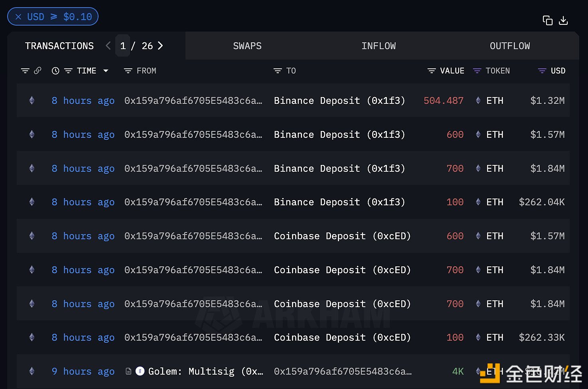Expand the TIME sort dropdown arrow
Viewport: 588px width, 389px height.
(106, 71)
